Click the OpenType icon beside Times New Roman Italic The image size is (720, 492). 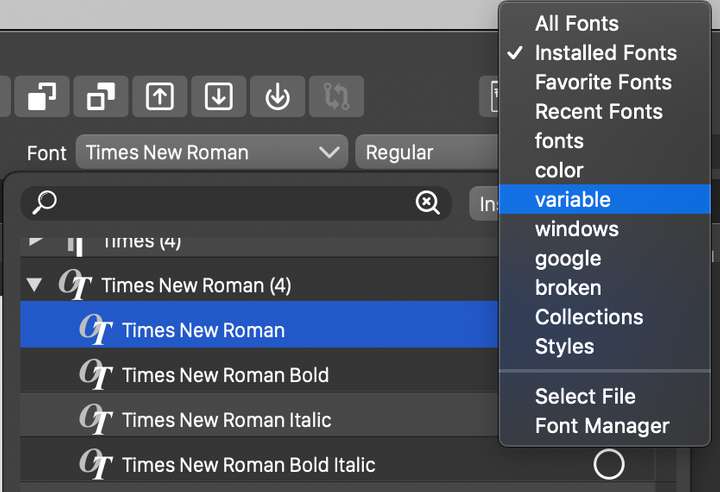click(96, 419)
